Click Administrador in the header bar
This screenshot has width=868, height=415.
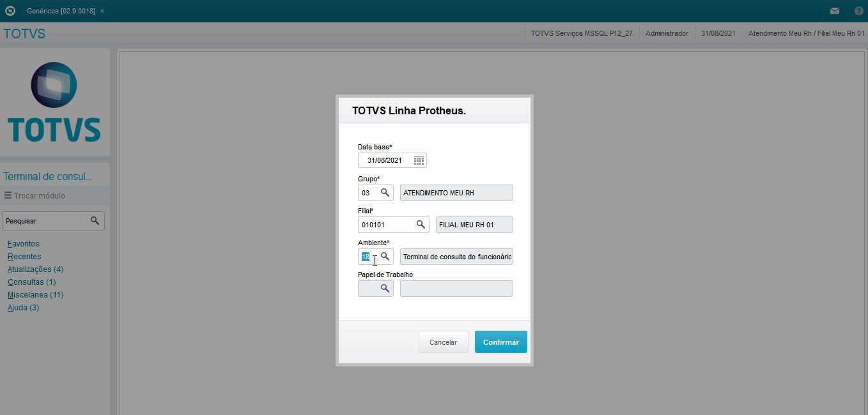coord(667,33)
